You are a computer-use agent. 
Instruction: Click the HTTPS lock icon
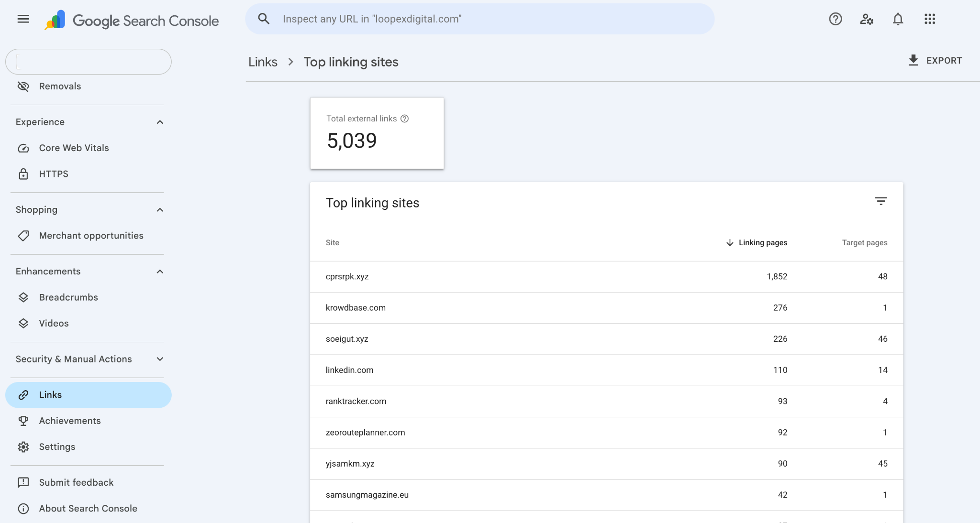point(23,174)
